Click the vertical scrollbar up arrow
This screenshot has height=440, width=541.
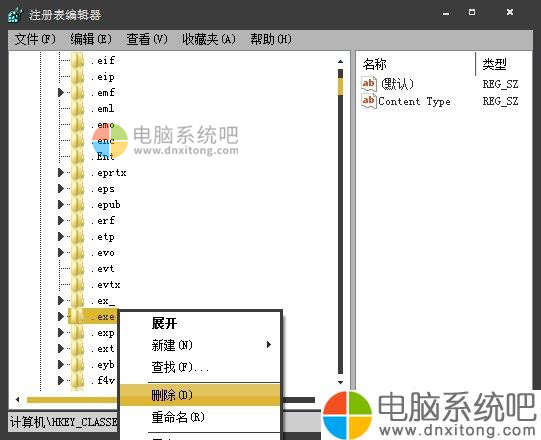(341, 61)
